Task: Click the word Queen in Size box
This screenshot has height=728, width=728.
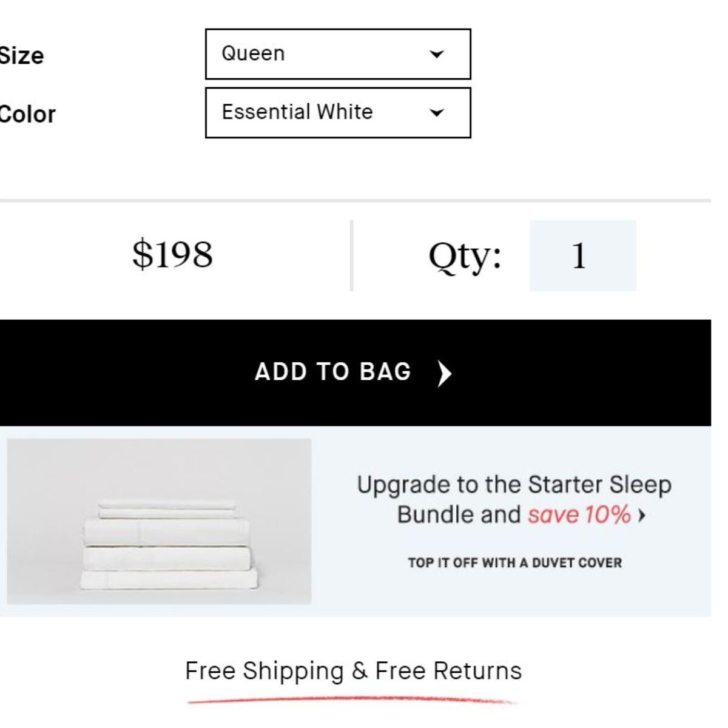Action: pos(253,53)
